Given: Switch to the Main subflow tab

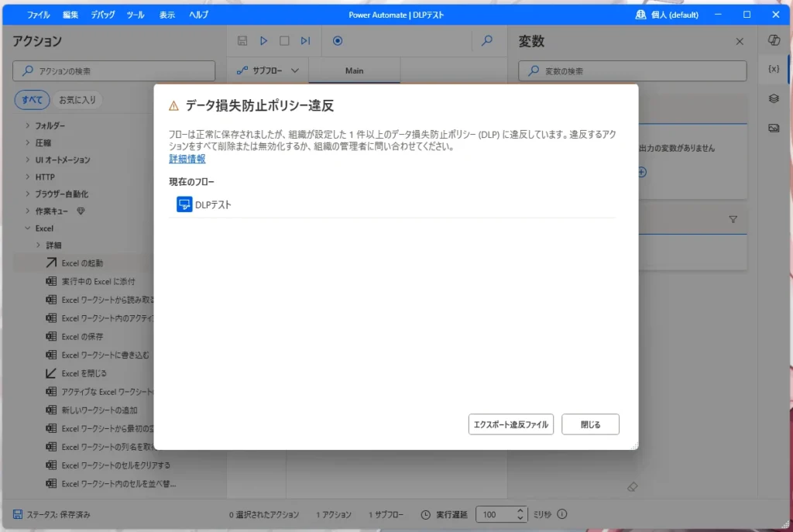Looking at the screenshot, I should tap(354, 70).
